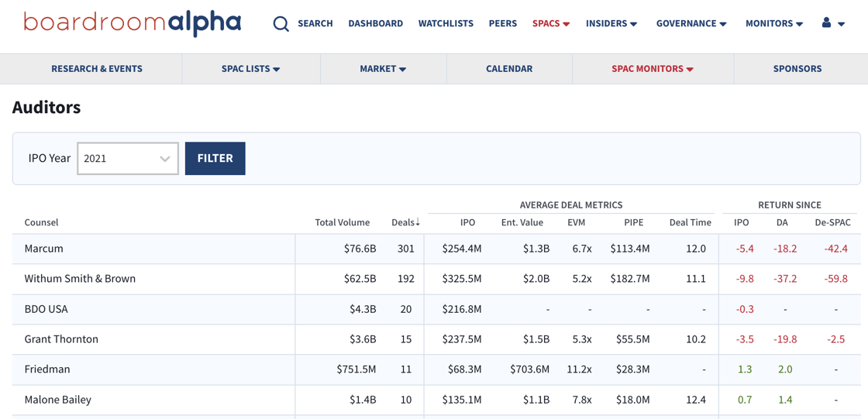Expand SPAC LISTS submenu
868x419 pixels.
(x=251, y=69)
